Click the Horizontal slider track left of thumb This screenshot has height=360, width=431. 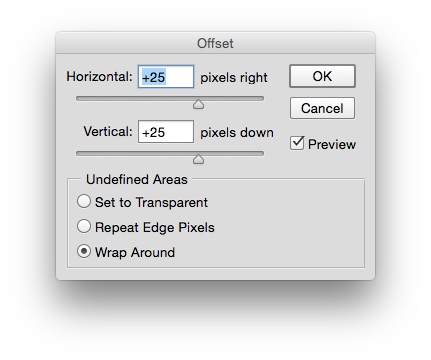135,98
